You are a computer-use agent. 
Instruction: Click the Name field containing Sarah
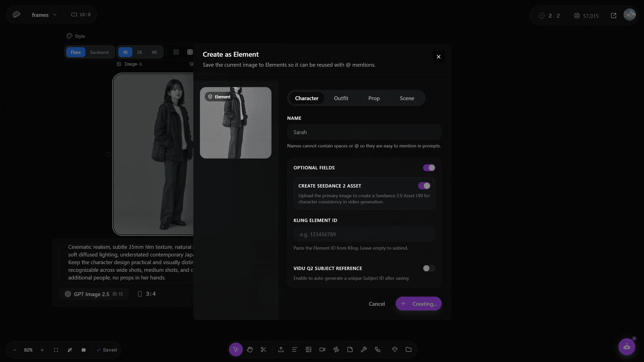(x=364, y=132)
